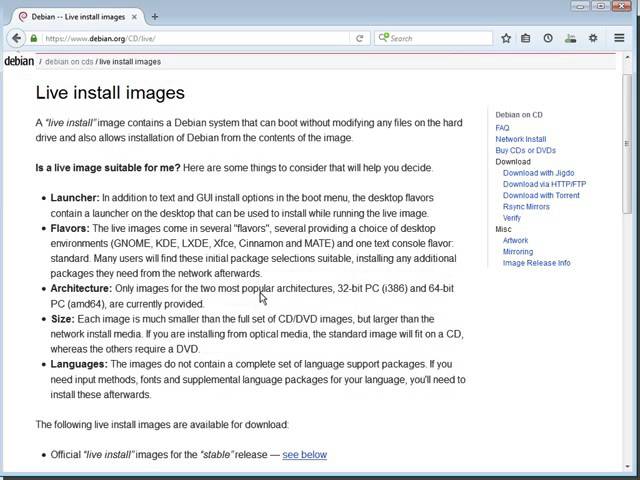Open the history clock icon in toolbar
The height and width of the screenshot is (480, 640).
pos(548,38)
